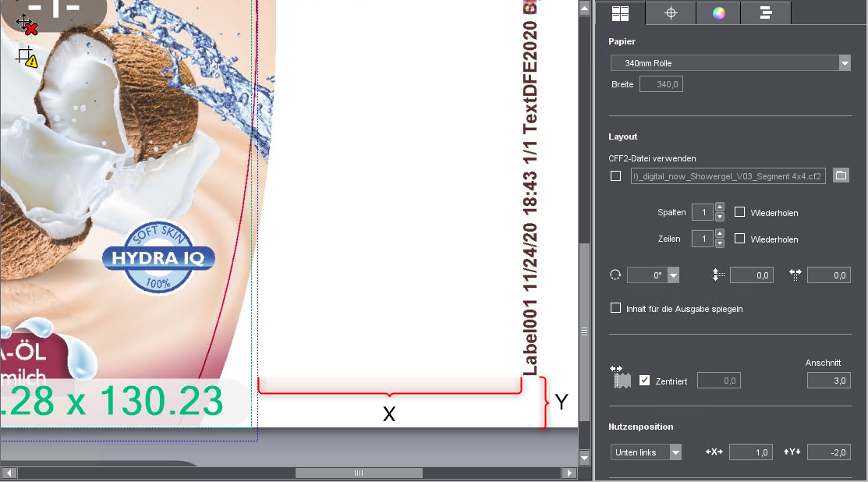Browse for CFF2 file with folder icon
Screen dimensions: 868x482
841,175
